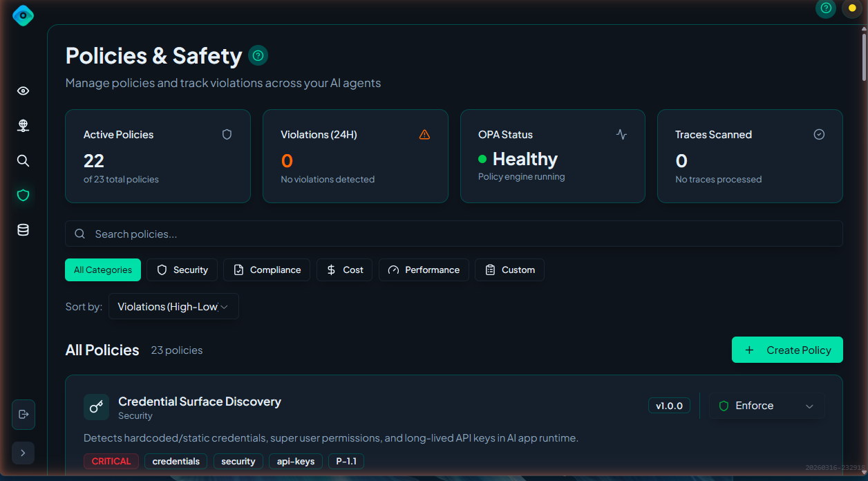This screenshot has width=868, height=481.
Task: Toggle the yellow theme button at top right
Action: pos(851,8)
